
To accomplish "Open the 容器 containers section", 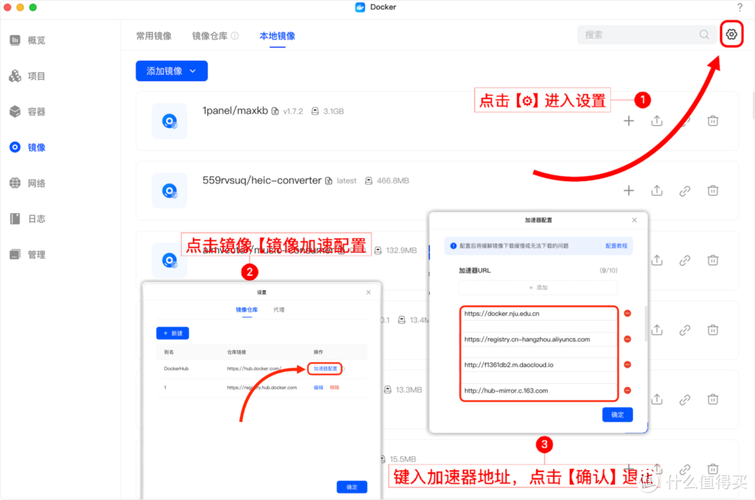I will [x=28, y=111].
